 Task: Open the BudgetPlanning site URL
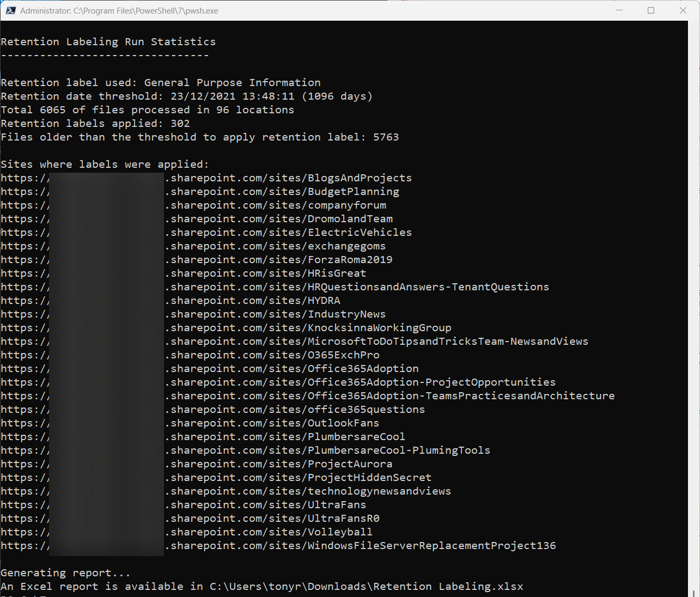click(x=284, y=192)
